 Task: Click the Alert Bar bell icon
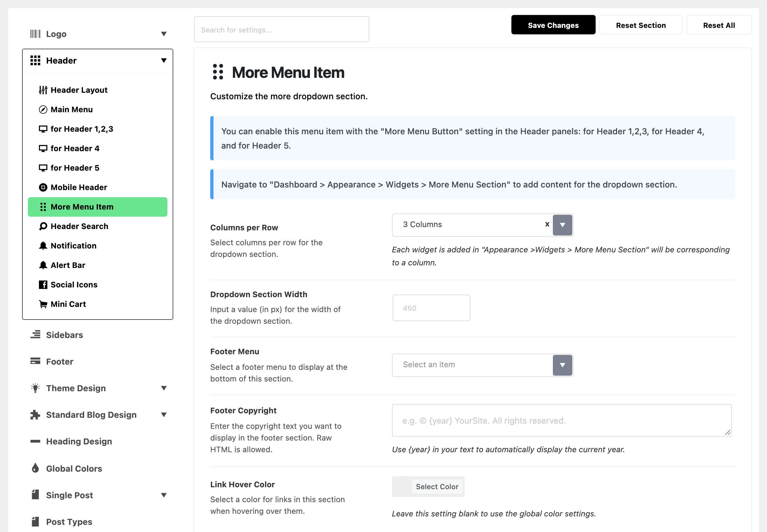pos(43,265)
